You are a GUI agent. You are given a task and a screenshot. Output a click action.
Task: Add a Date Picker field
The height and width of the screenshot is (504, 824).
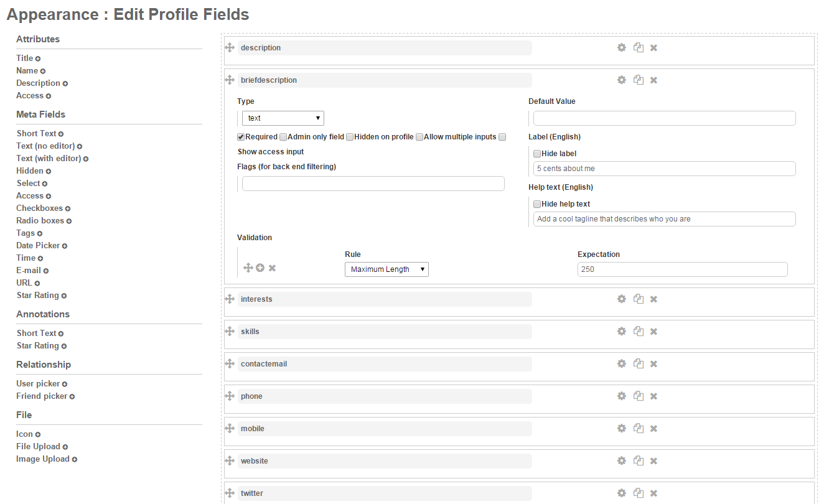tap(65, 246)
